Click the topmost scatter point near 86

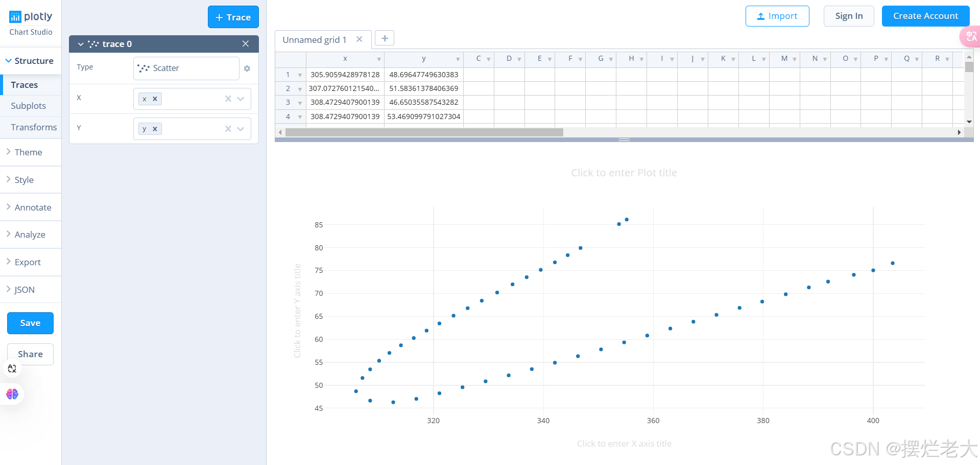[x=627, y=220]
